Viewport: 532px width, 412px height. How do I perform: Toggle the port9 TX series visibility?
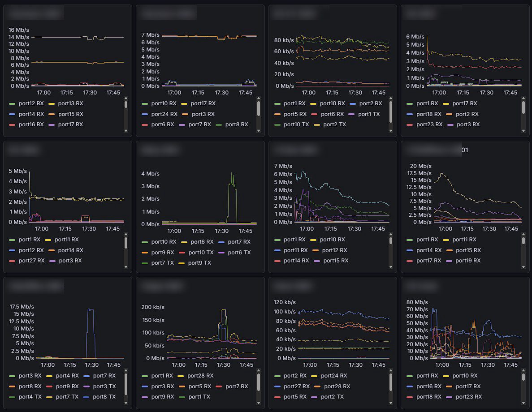pos(199,263)
